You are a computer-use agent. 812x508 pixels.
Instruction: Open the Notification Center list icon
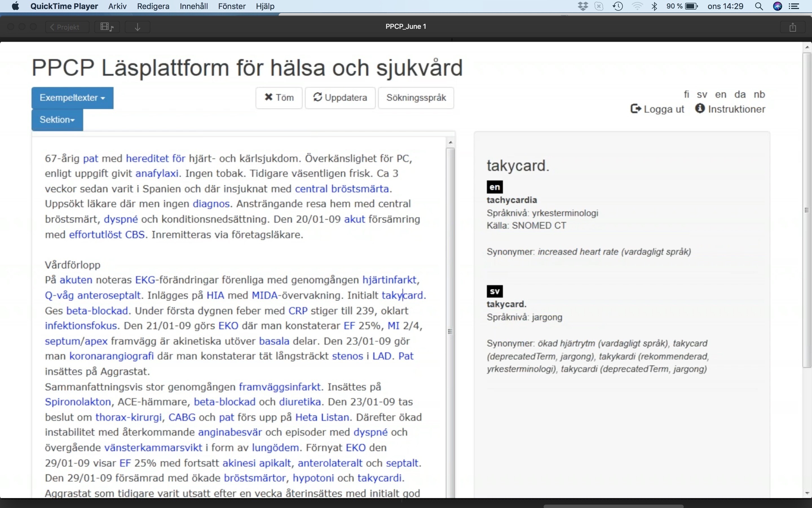794,6
